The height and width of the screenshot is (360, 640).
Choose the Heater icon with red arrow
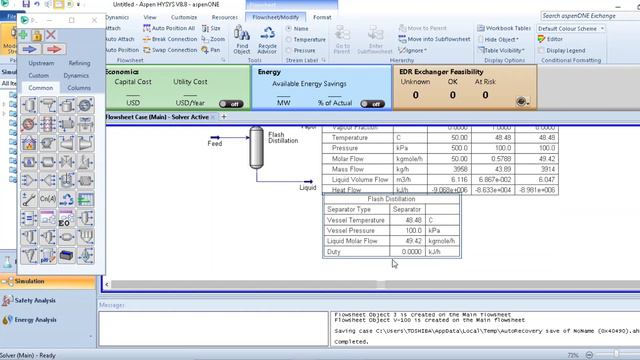pos(29,124)
